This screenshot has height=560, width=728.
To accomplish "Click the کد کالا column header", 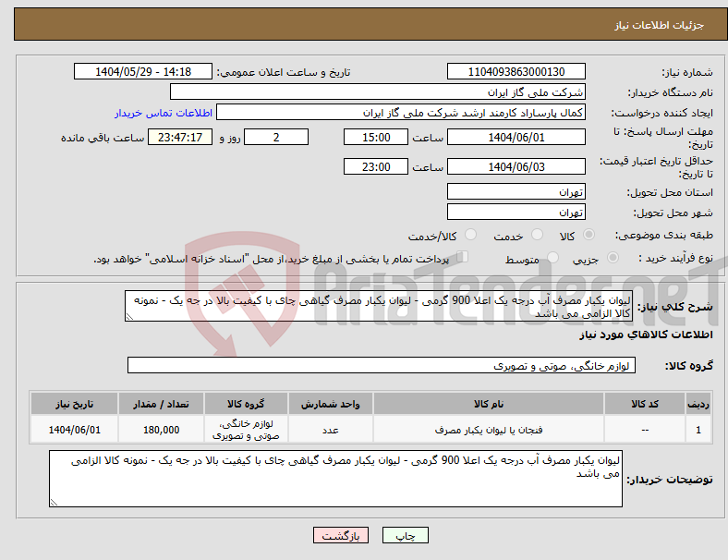I will click(x=645, y=404).
